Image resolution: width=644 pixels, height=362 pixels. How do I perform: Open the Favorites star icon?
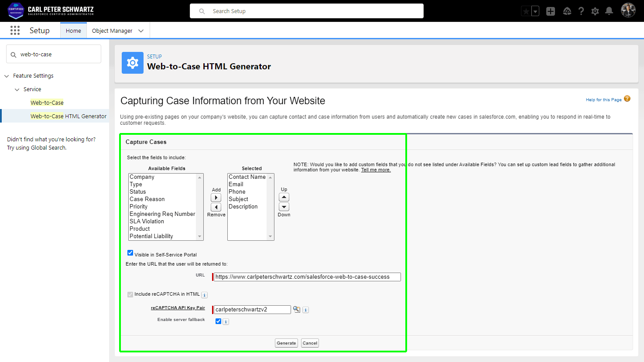tap(526, 11)
